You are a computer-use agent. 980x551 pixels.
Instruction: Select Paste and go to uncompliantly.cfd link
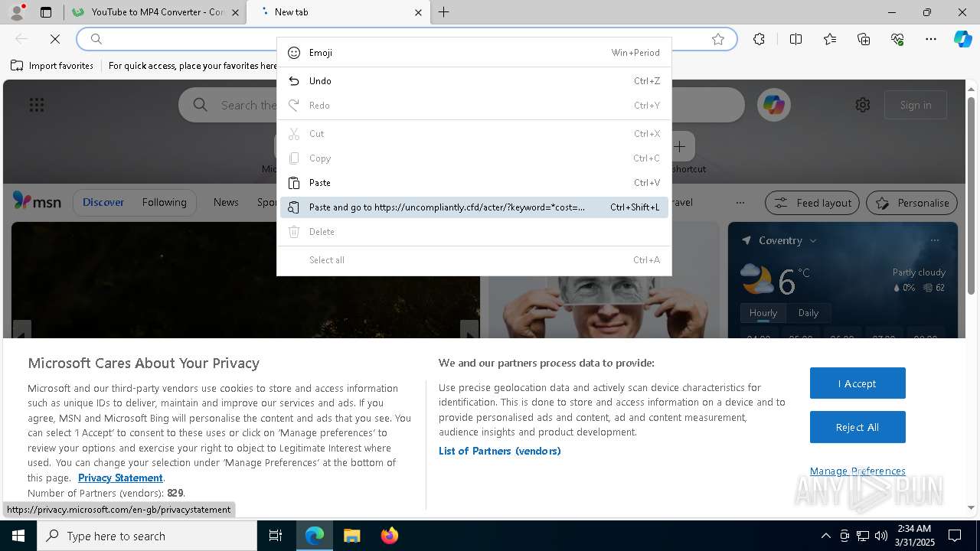click(x=474, y=207)
